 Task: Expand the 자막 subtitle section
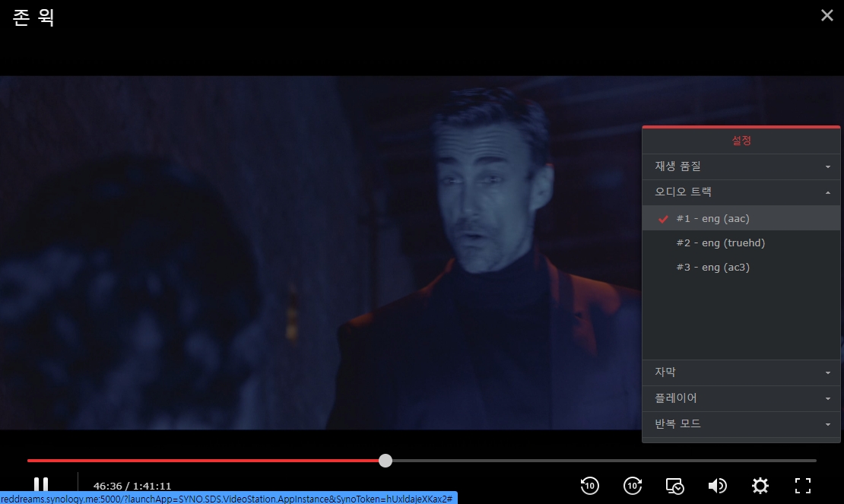tap(741, 372)
